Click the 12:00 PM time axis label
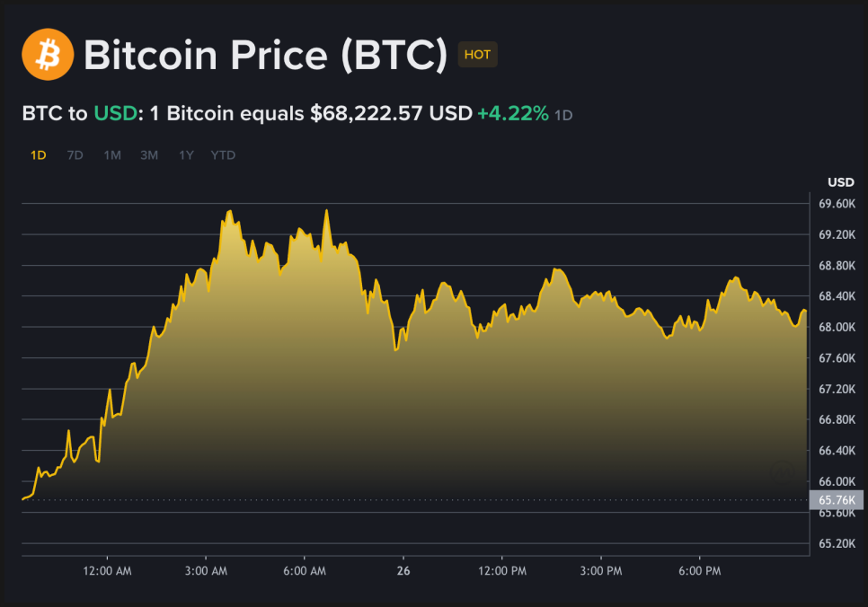Screen dimensions: 868x607 [501, 571]
